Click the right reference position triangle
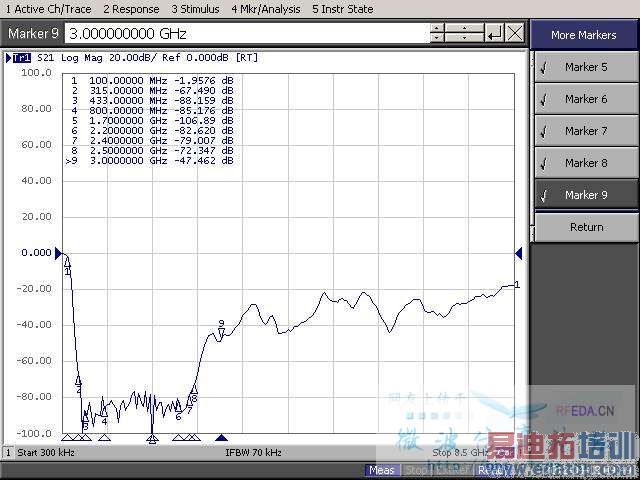Screen dimensions: 640x480 [x=518, y=253]
